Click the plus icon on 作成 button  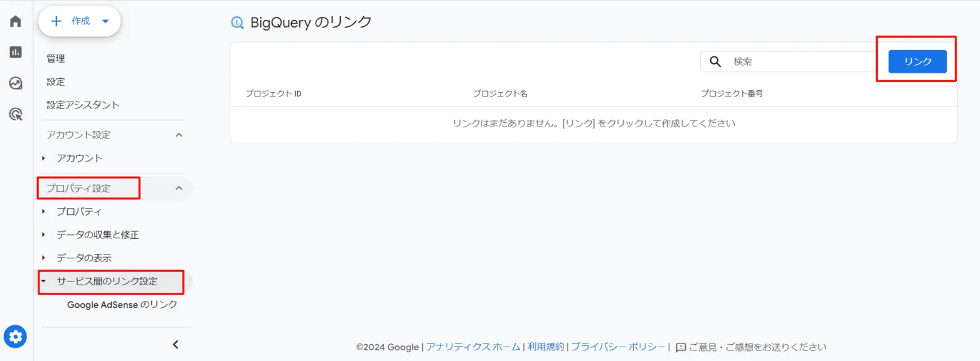click(56, 21)
